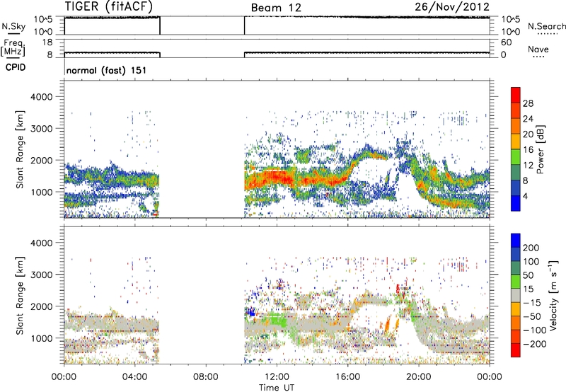Pick the orange 20–24 dB Power colorbar segment
This screenshot has width=566, height=392.
tap(516, 127)
